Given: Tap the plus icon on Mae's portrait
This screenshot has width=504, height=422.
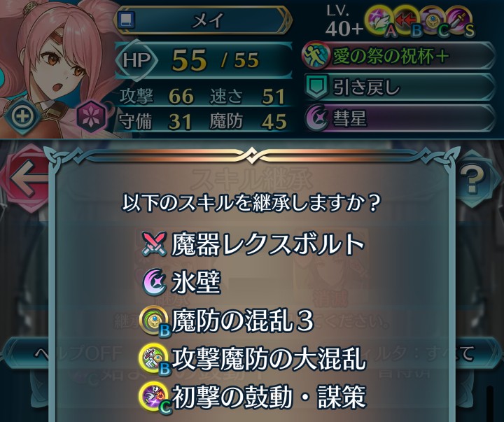Looking at the screenshot, I should point(22,115).
